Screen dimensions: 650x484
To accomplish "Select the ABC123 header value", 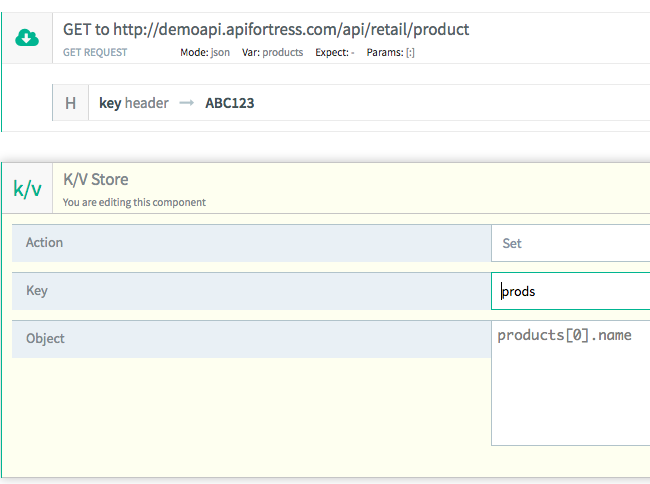I will pos(229,103).
